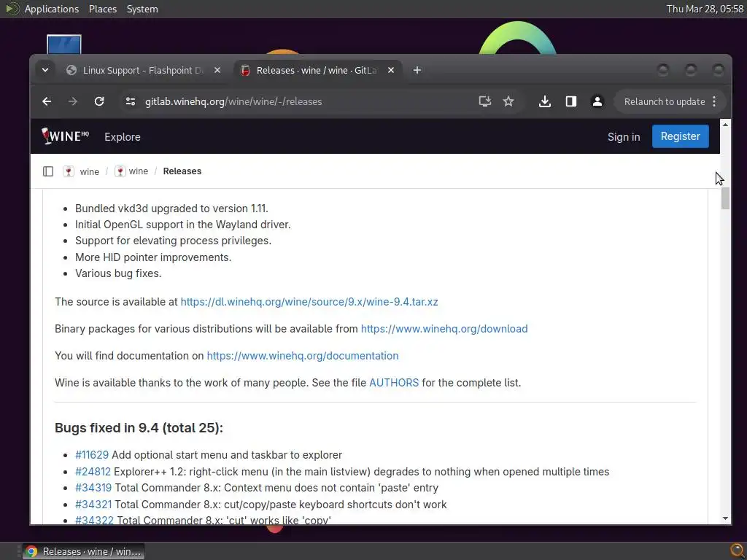Toggle the GitLab sidebar panel

[48, 171]
